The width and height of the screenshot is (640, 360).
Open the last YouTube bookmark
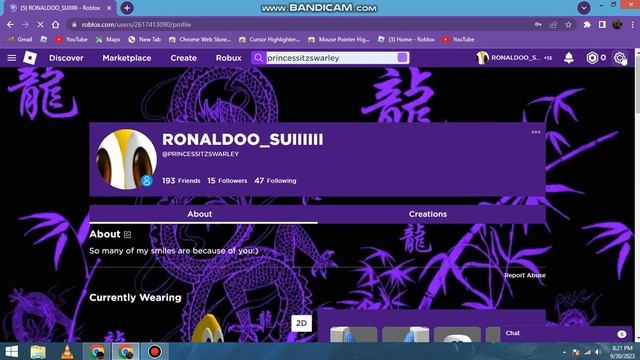[x=458, y=39]
